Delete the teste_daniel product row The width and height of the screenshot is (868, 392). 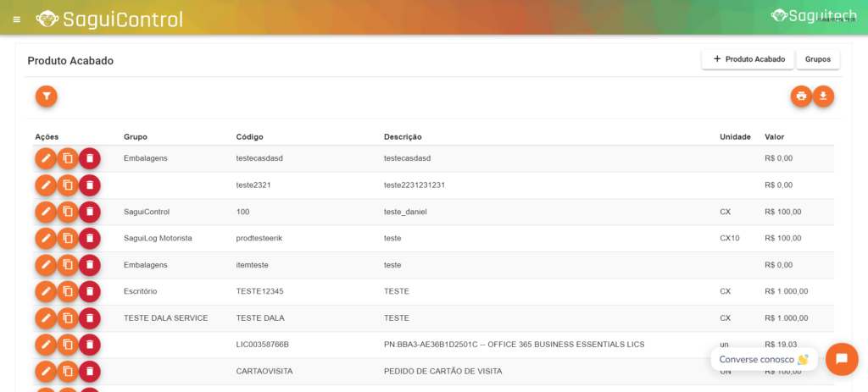(x=90, y=212)
